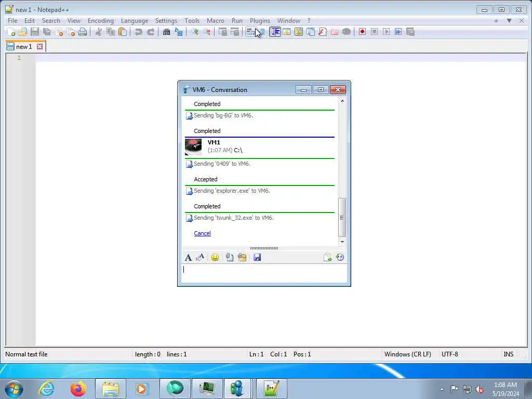The image size is (532, 399).
Task: Open font settings in the conversation toolbar
Action: click(188, 258)
